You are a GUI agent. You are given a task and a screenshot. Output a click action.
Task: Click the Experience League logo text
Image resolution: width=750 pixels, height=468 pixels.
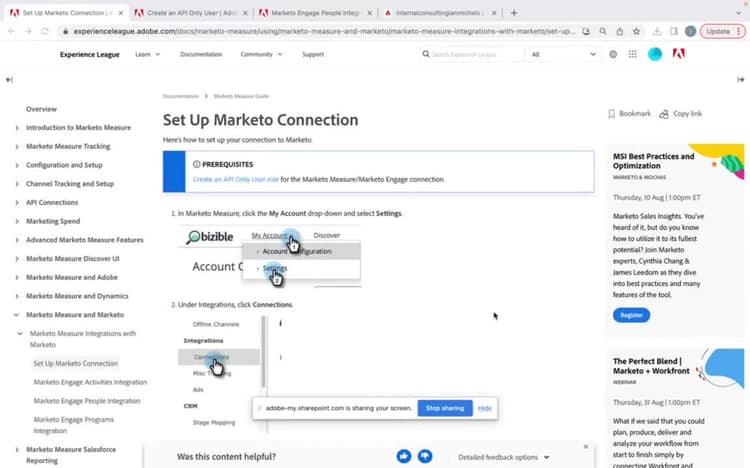pos(89,55)
